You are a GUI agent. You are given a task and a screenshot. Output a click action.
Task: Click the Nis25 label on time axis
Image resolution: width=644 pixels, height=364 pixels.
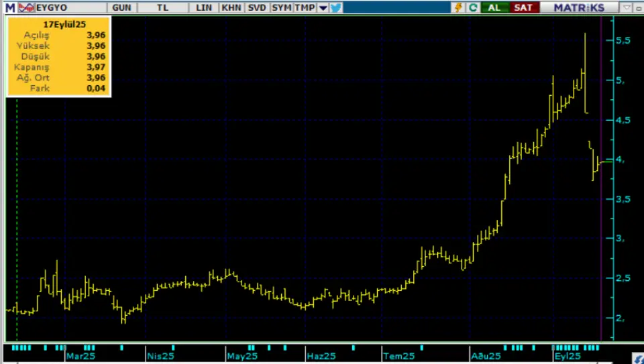(x=160, y=356)
